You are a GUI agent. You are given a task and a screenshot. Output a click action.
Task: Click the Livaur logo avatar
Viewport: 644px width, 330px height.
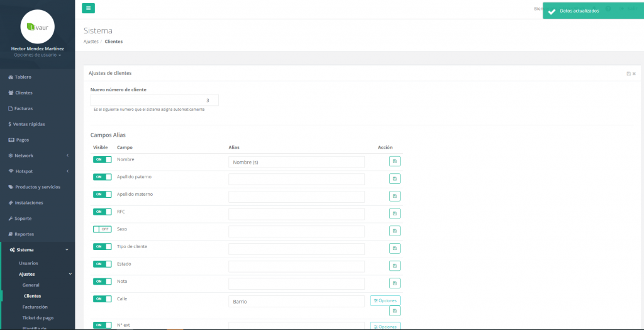pyautogui.click(x=37, y=26)
